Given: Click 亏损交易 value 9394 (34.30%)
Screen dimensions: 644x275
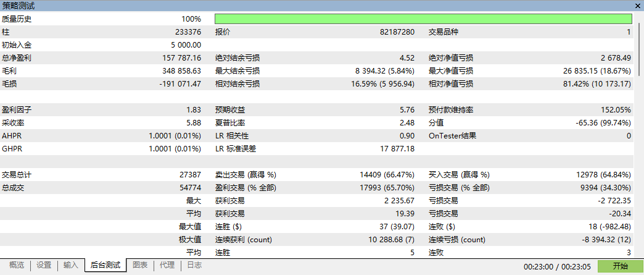Looking at the screenshot, I should [605, 188].
